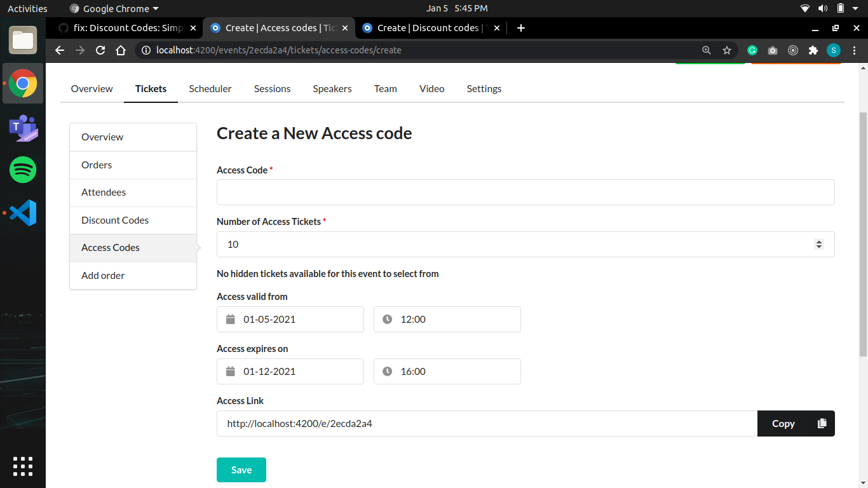Viewport: 868px width, 488px height.
Task: Click the clipboard icon on the Copy button
Action: [822, 423]
